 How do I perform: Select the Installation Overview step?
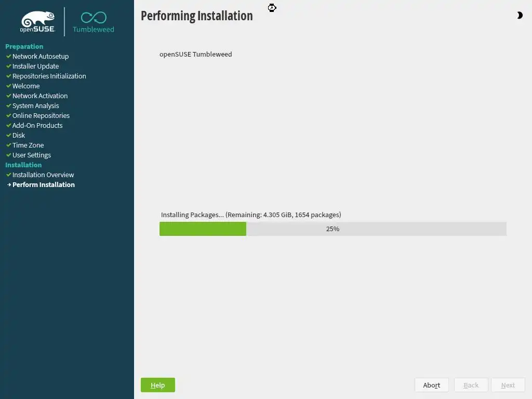click(43, 175)
